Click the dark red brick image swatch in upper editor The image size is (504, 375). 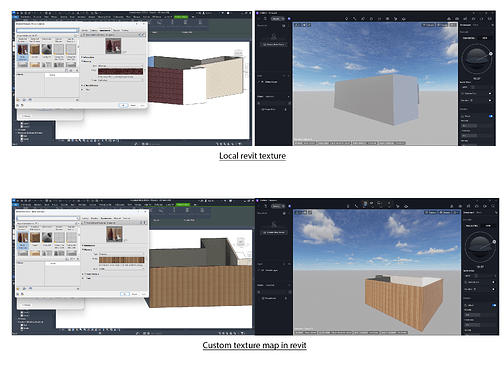pyautogui.click(x=121, y=71)
